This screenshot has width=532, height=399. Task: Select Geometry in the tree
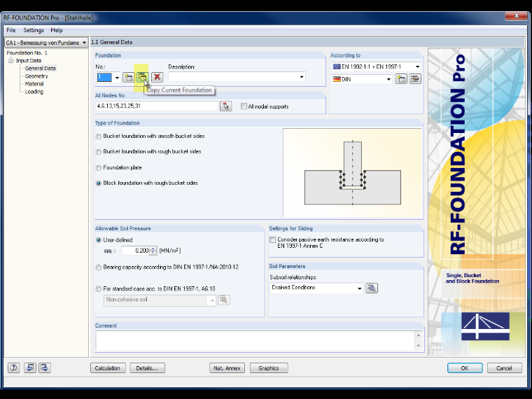coord(36,76)
